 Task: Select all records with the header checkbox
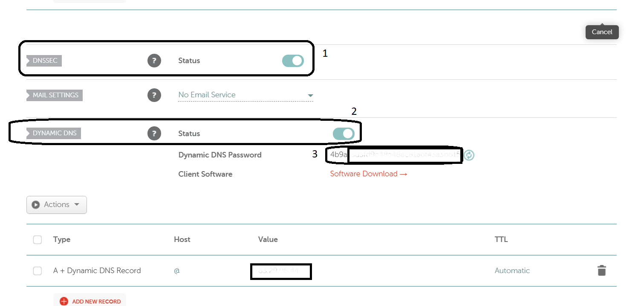click(38, 240)
